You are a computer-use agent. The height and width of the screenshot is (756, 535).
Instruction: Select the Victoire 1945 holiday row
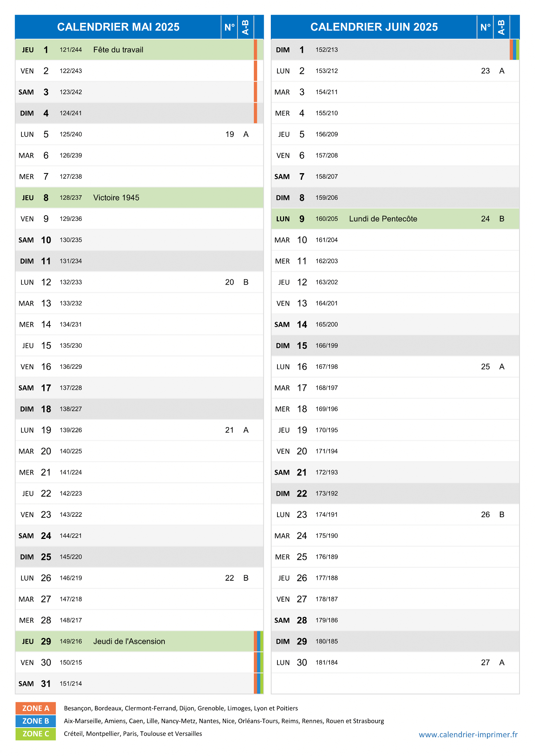(x=139, y=197)
